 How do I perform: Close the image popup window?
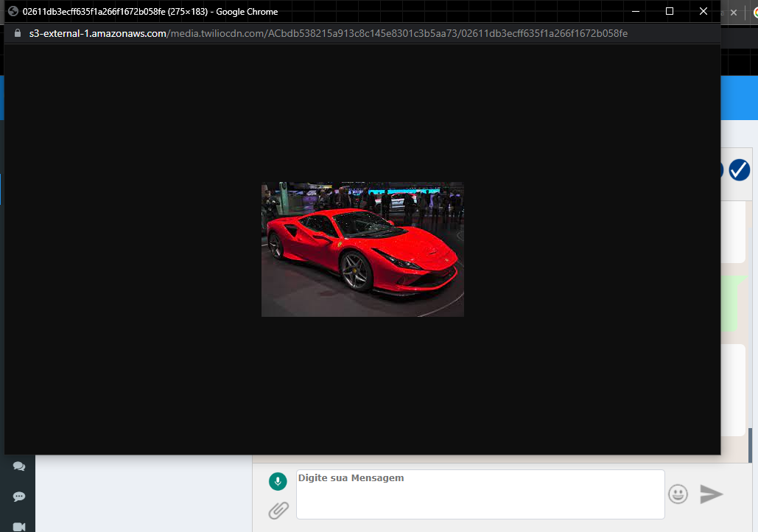(703, 11)
